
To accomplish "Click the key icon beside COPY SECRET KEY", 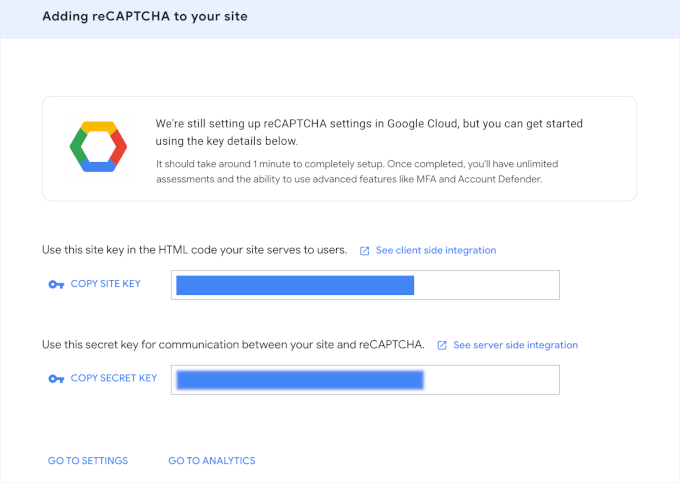I will click(56, 379).
